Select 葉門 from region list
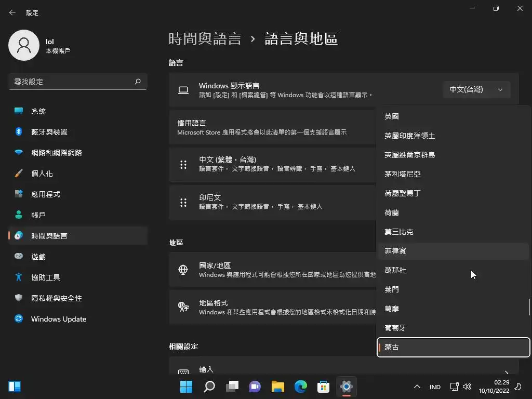 tap(453, 289)
